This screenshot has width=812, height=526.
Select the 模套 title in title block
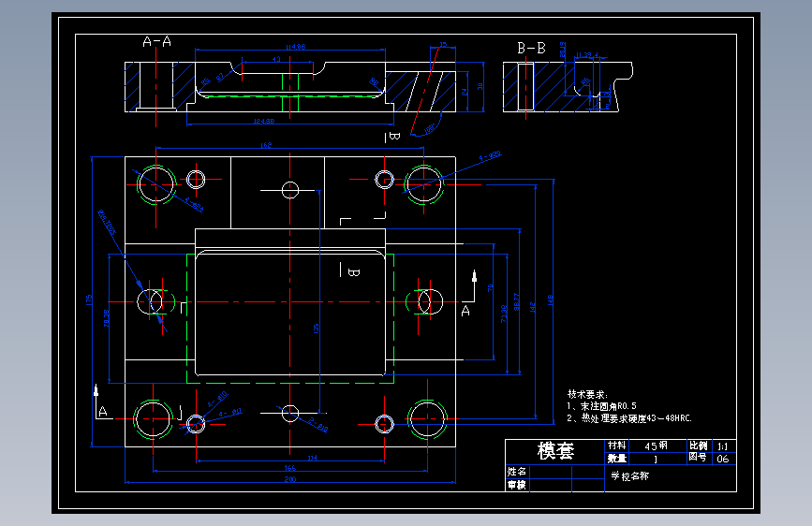pyautogui.click(x=555, y=451)
